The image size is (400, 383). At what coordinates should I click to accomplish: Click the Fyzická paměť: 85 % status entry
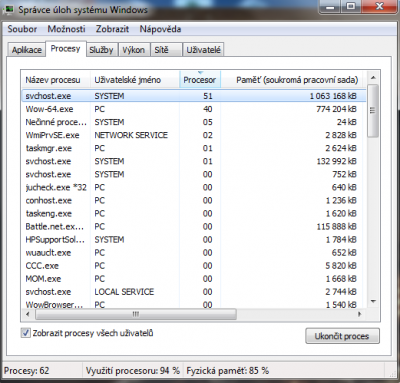click(228, 371)
